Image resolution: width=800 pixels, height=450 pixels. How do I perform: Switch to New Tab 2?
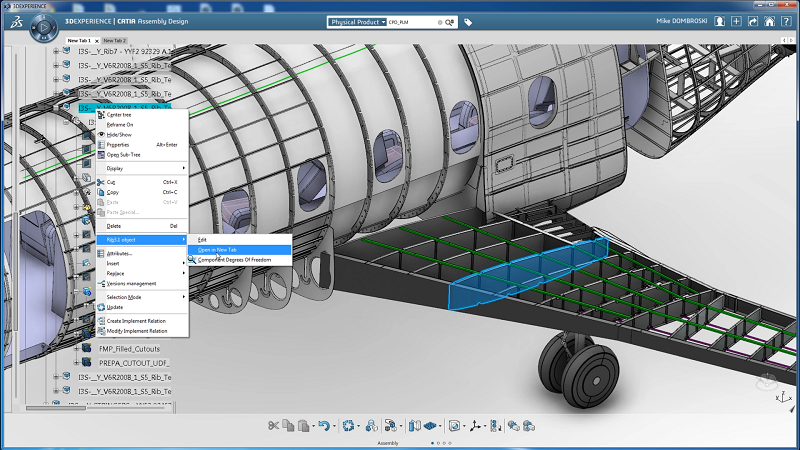tap(114, 40)
